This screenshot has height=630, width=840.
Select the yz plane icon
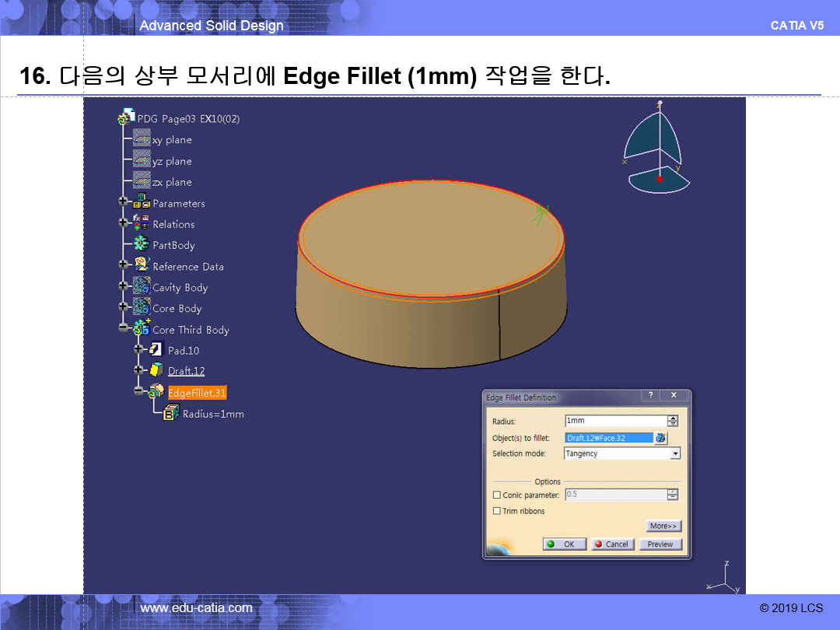141,160
